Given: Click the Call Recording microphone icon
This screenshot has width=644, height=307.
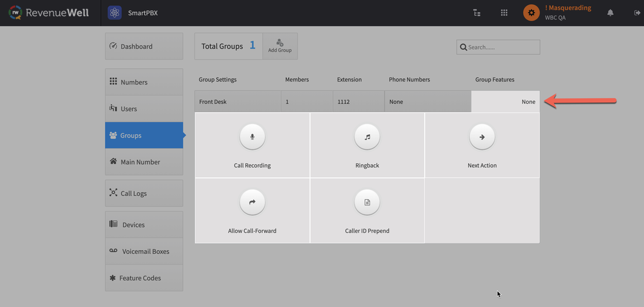Looking at the screenshot, I should [253, 137].
